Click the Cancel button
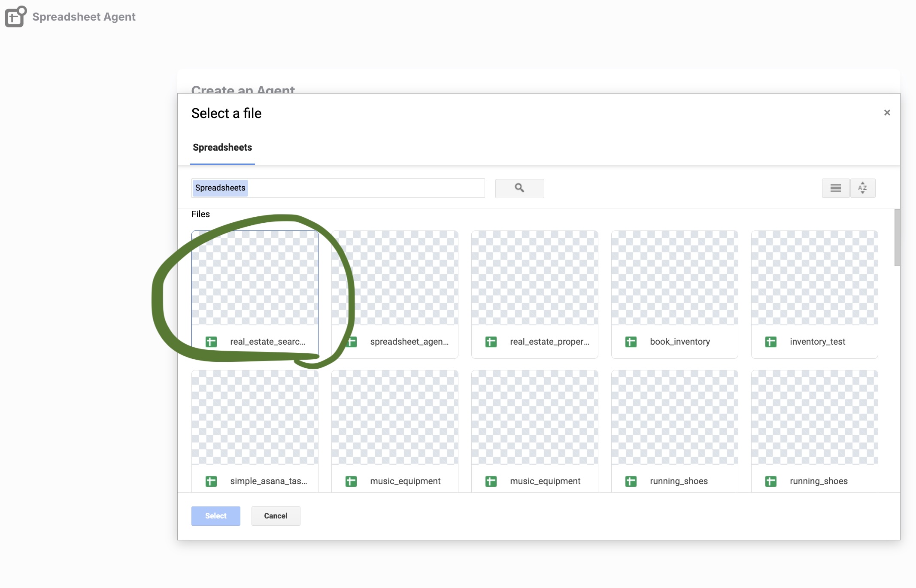916x588 pixels. pos(276,516)
